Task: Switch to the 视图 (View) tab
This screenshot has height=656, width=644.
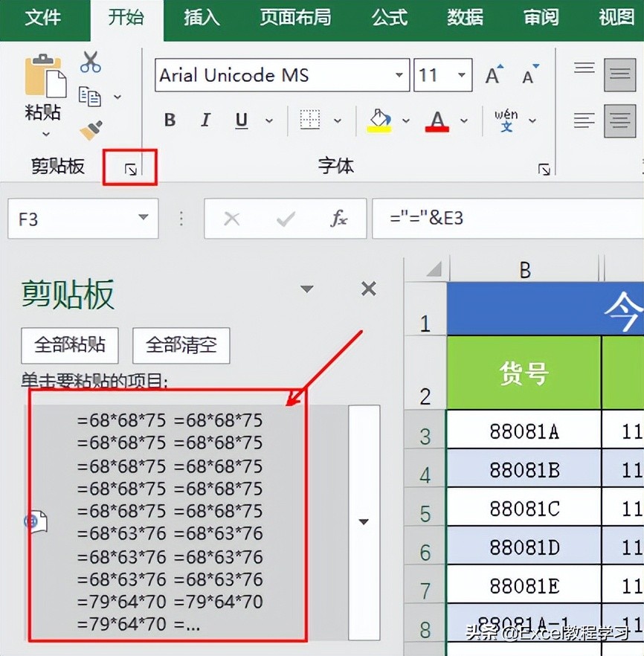Action: pyautogui.click(x=616, y=18)
